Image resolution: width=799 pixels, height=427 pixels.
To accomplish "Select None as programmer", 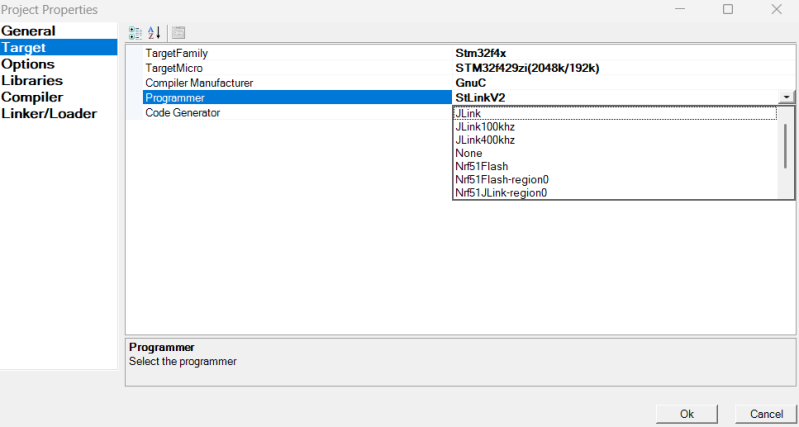I will [x=469, y=153].
